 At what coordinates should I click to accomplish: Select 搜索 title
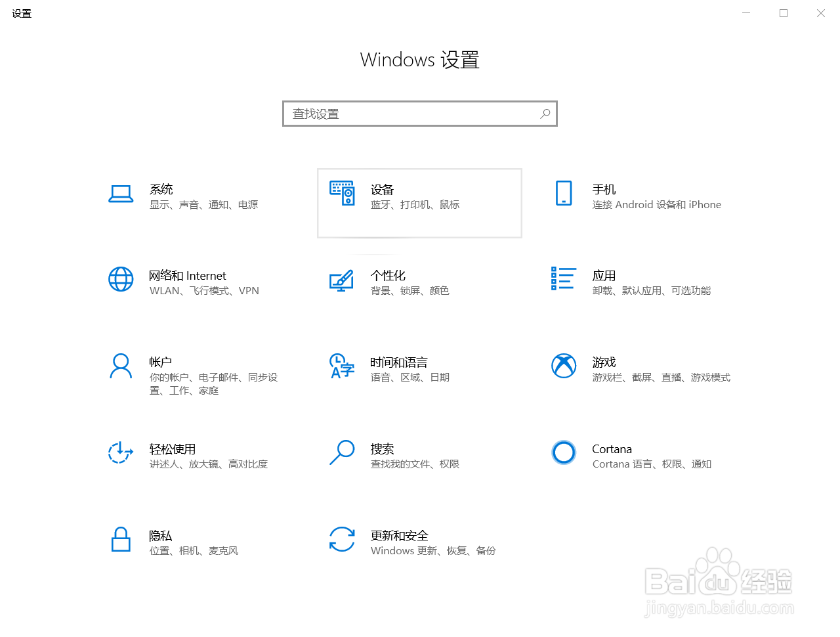point(382,449)
